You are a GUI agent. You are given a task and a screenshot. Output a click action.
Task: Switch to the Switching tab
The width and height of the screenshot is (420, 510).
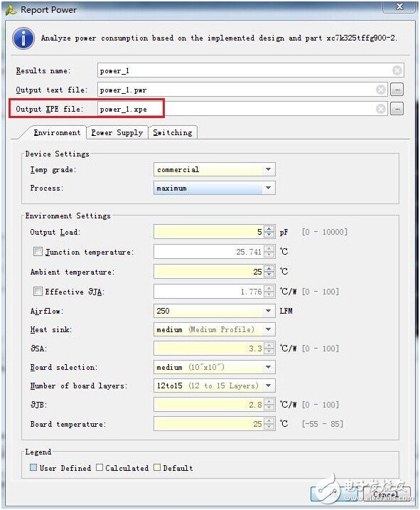click(173, 133)
